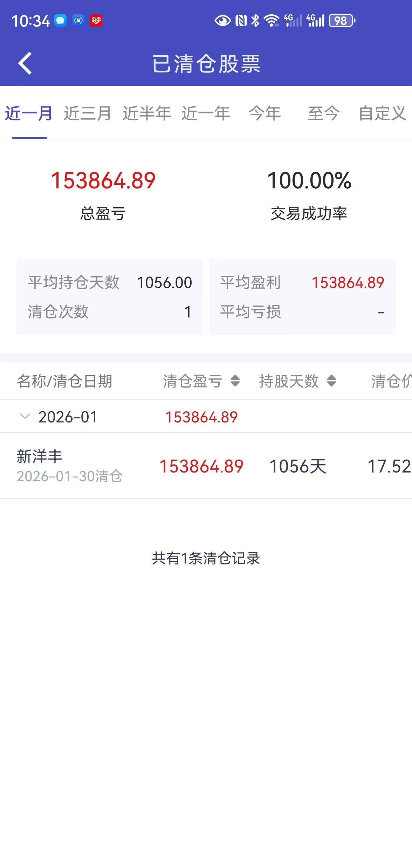
Task: Switch to the 近半年 tab
Action: pyautogui.click(x=147, y=113)
